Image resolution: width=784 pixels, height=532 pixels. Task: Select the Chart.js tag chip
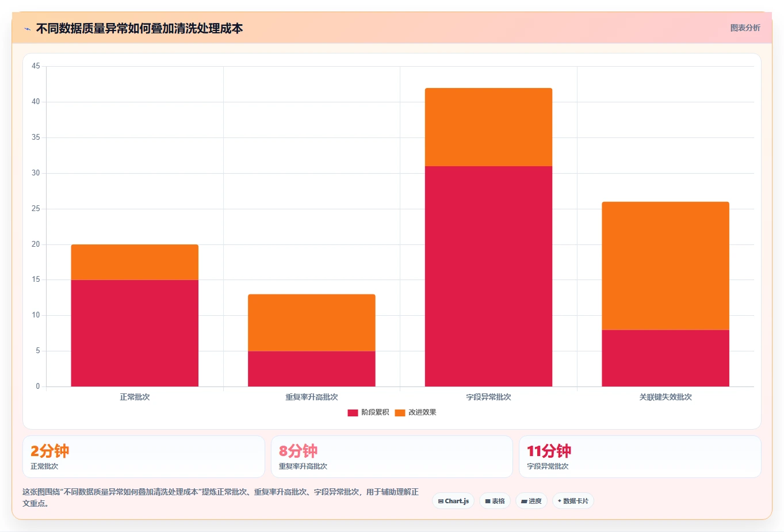(x=453, y=501)
